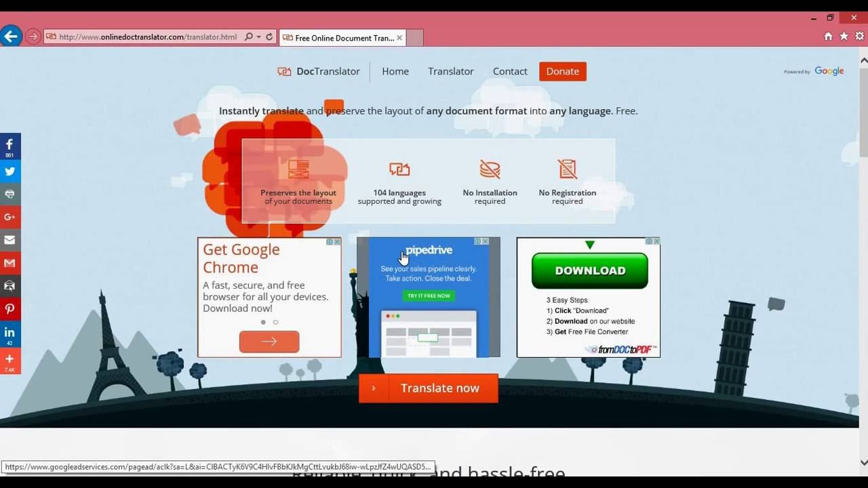Close the Free Online Document Translator tab
868x488 pixels.
click(399, 38)
